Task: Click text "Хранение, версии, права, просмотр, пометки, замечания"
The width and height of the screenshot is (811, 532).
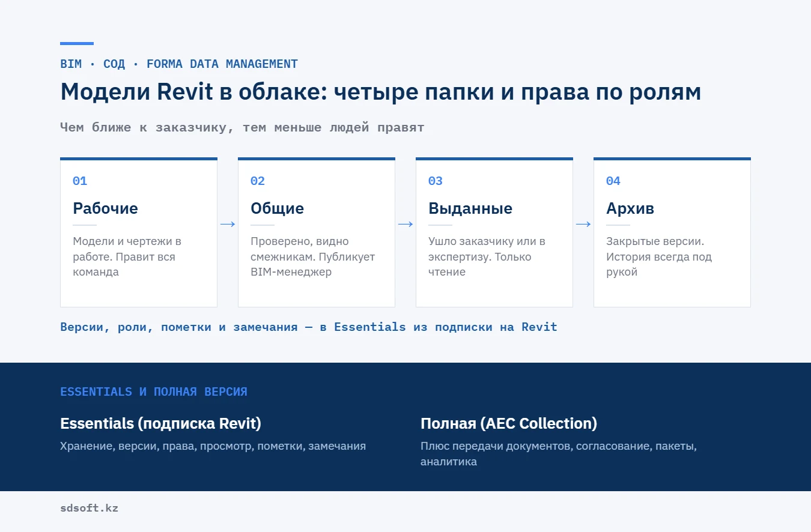Action: (x=213, y=446)
